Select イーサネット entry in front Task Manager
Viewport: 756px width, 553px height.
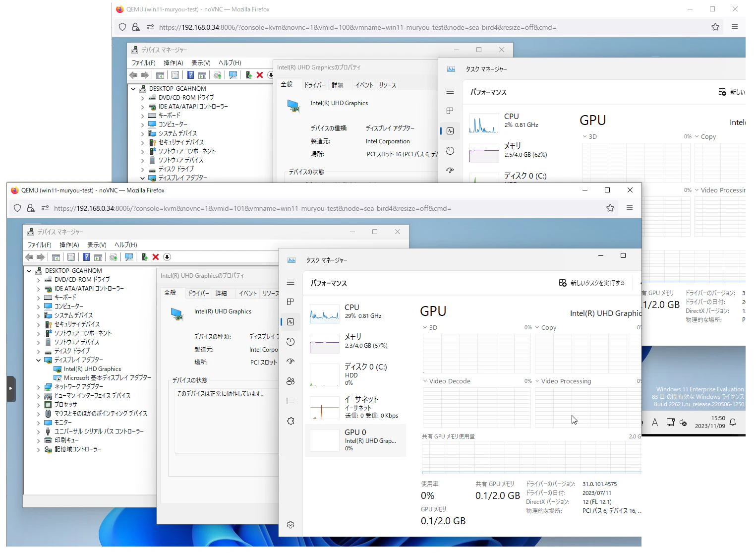click(x=355, y=407)
